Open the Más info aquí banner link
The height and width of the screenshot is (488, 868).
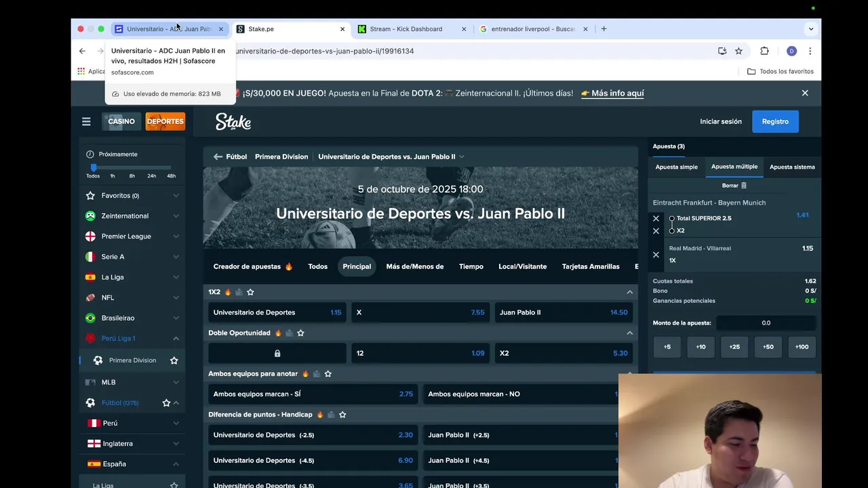click(612, 94)
